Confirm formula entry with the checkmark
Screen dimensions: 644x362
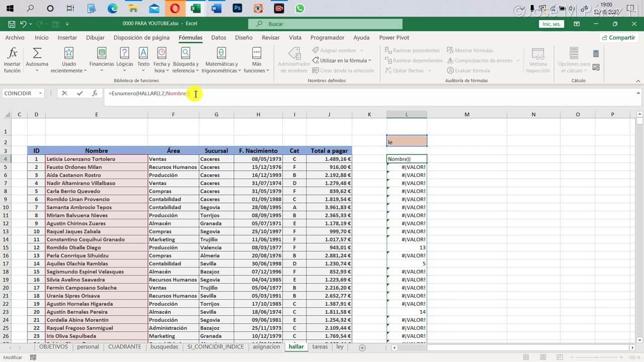79,94
